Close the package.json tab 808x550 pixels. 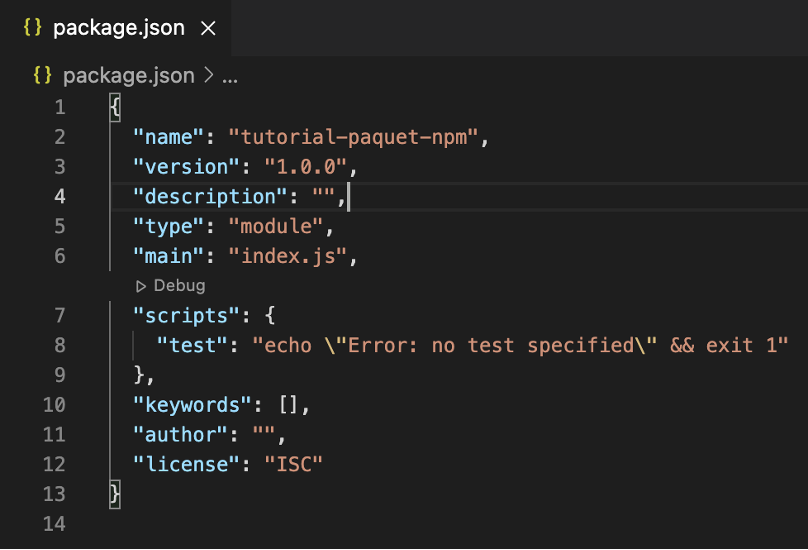[x=208, y=28]
